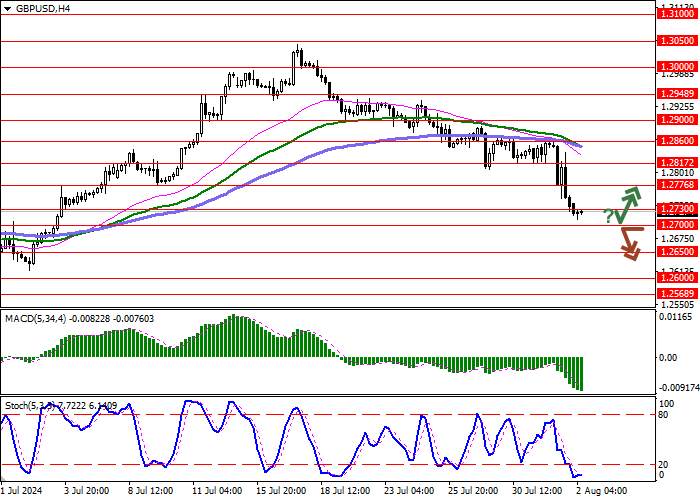
Task: Select the 1.27768 price level label
Action: 678,185
